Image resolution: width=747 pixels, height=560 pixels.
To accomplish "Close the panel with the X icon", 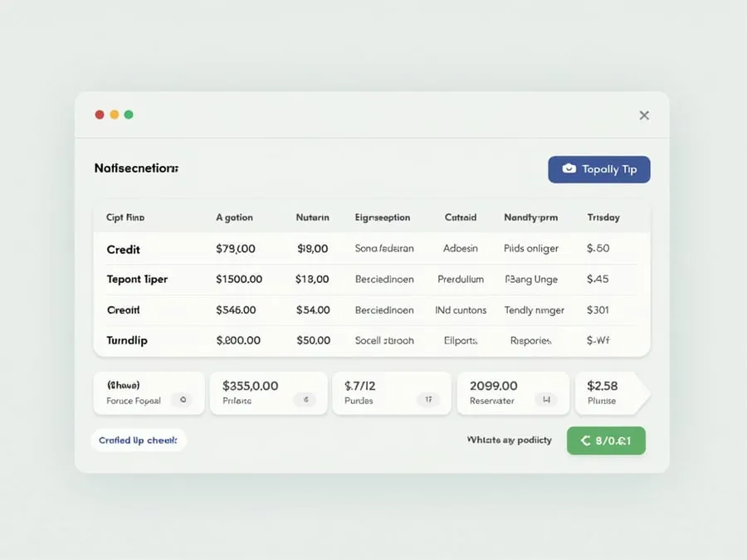I will tap(644, 115).
